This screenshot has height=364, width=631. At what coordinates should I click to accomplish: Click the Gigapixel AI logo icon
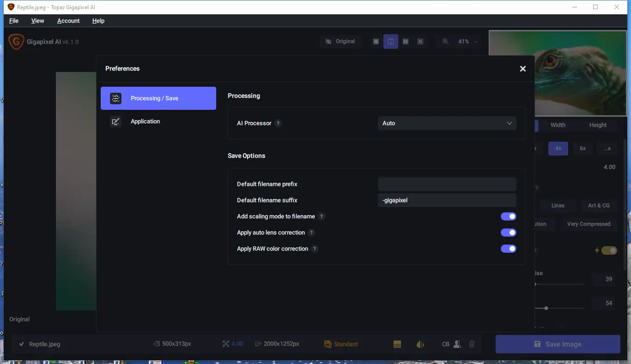[16, 42]
